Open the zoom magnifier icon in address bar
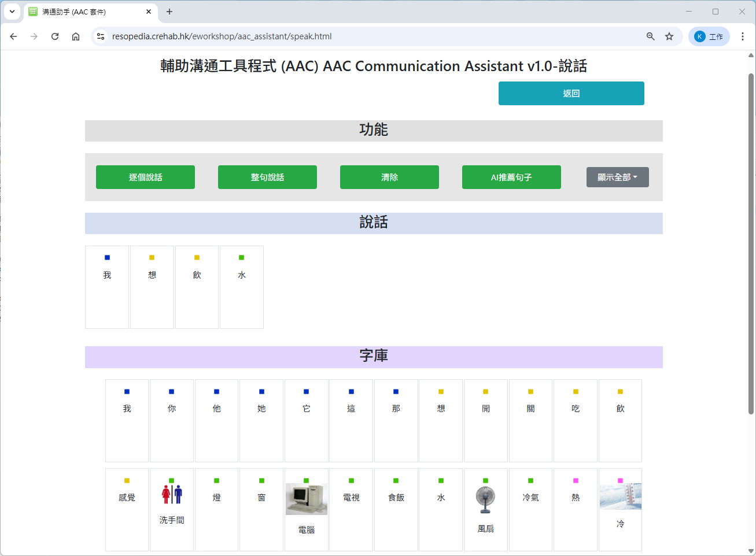The width and height of the screenshot is (756, 556). point(651,36)
